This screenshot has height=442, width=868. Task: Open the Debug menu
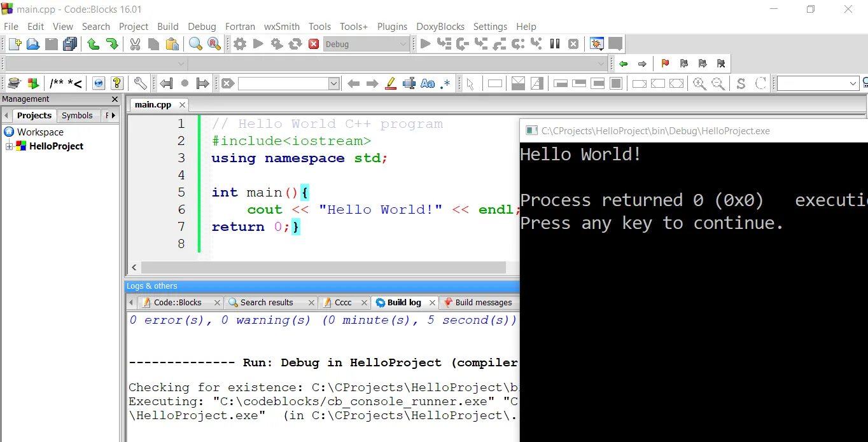point(202,27)
